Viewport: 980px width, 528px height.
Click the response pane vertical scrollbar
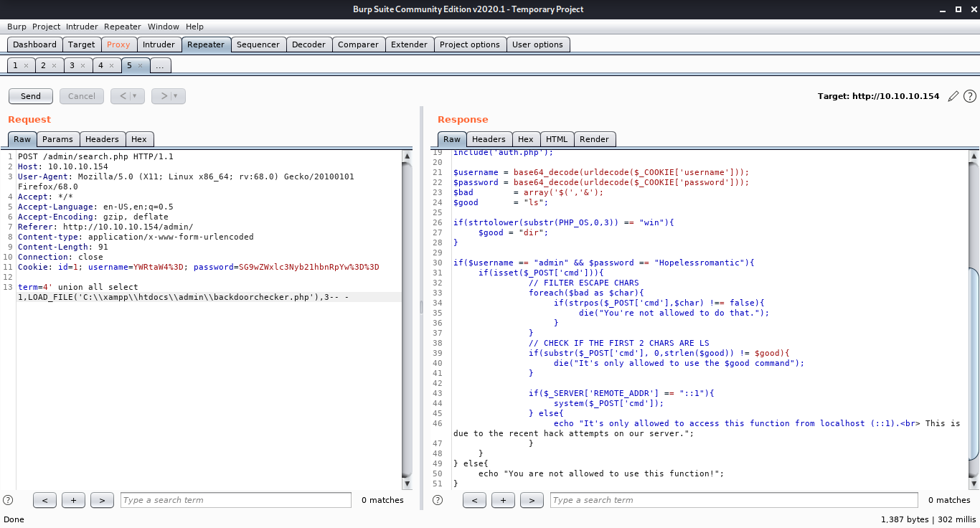pos(974,362)
